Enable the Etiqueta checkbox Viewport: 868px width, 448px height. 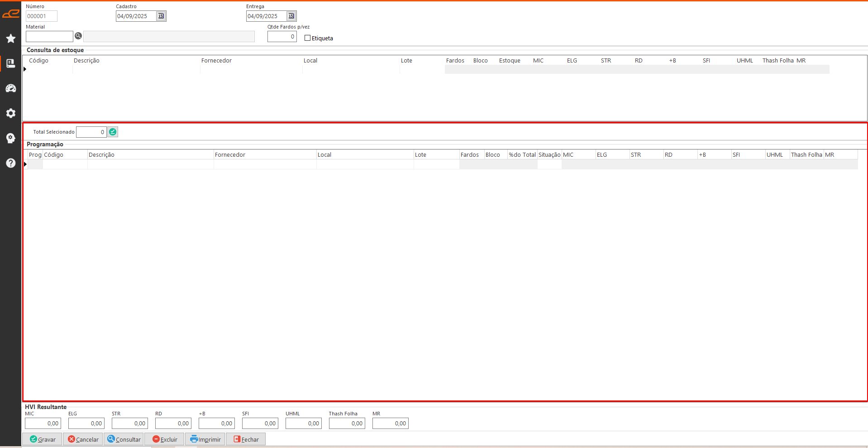(308, 38)
